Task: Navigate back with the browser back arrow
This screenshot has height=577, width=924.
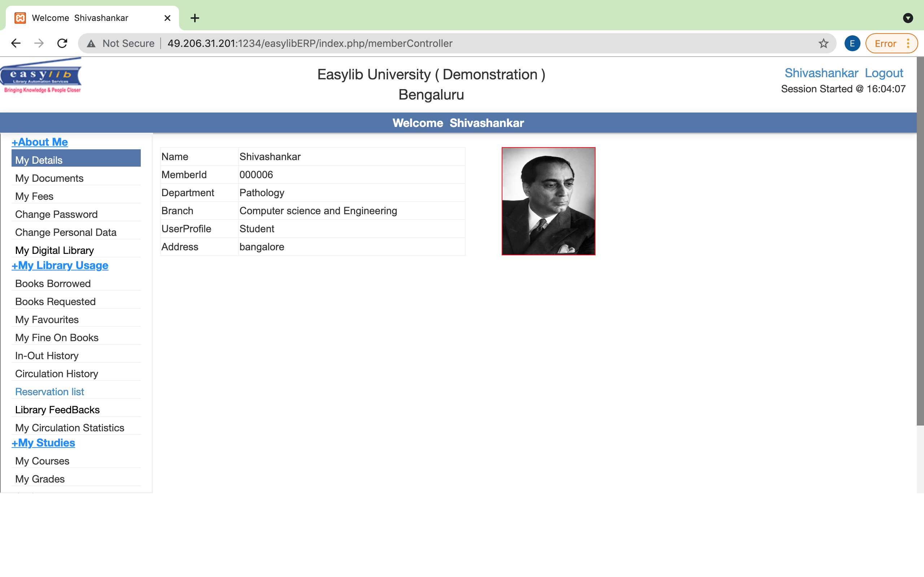Action: [16, 43]
